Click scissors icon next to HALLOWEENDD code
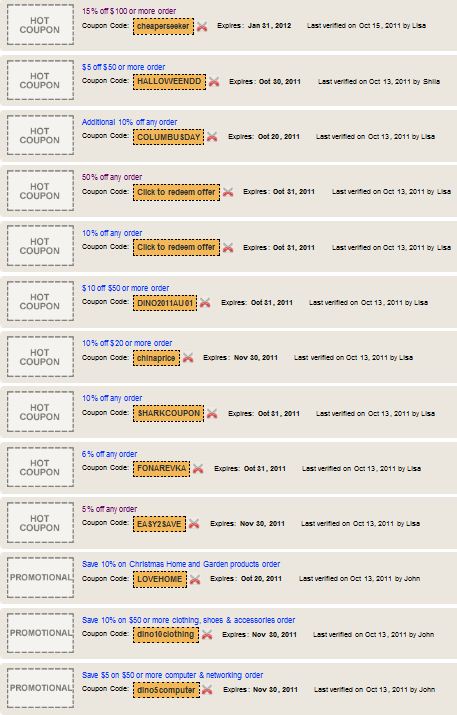 (214, 82)
